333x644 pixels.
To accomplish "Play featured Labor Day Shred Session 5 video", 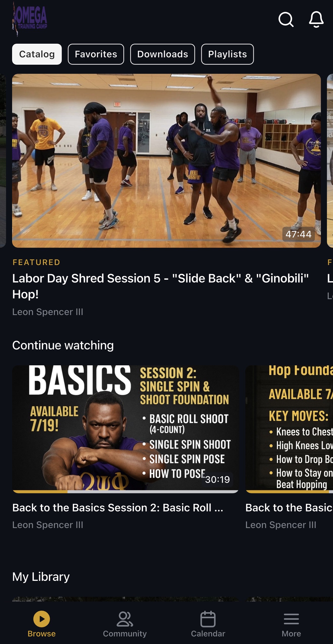I will coord(166,161).
